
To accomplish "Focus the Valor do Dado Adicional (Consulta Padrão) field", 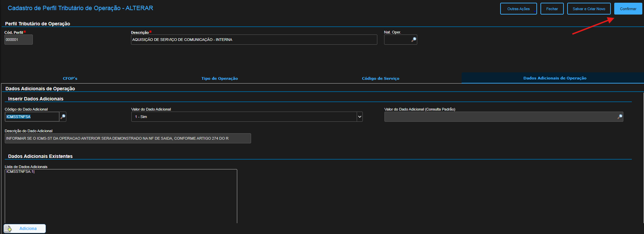I will tap(500, 117).
